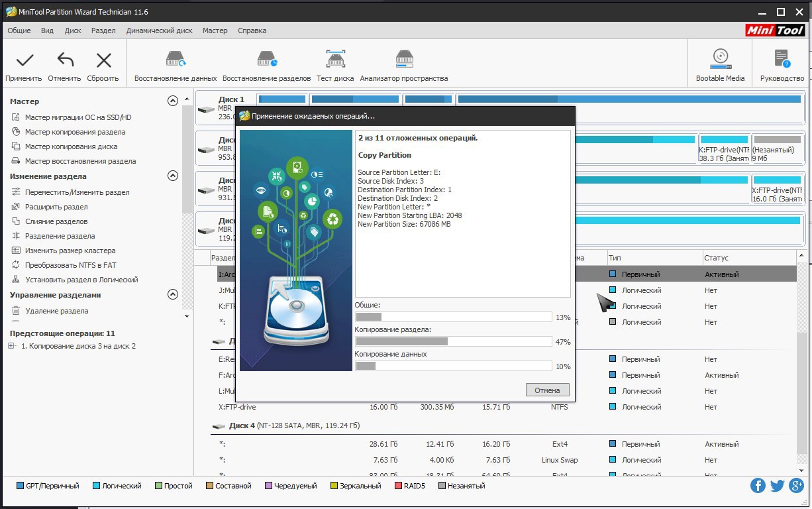812x509 pixels.
Task: Expand pending operation 'Копирование диска 3 на диск 2'
Action: click(x=11, y=346)
